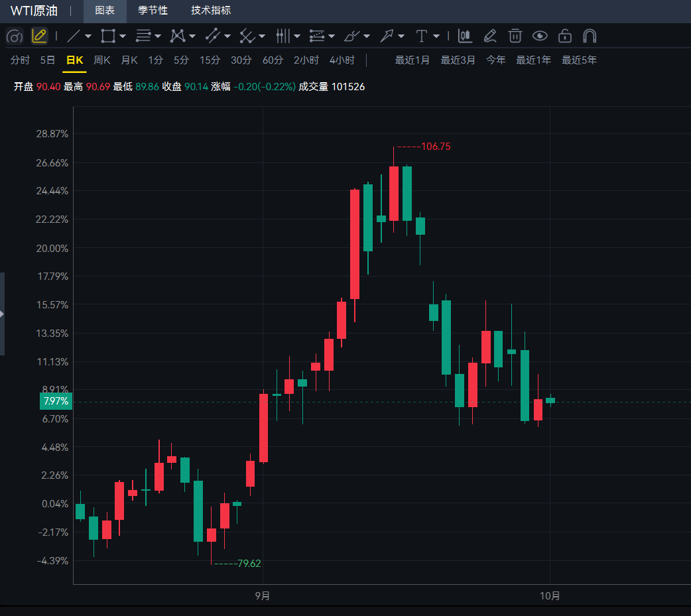Open the rectangle tool dropdown arrow
Image resolution: width=691 pixels, height=616 pixels.
[x=123, y=36]
